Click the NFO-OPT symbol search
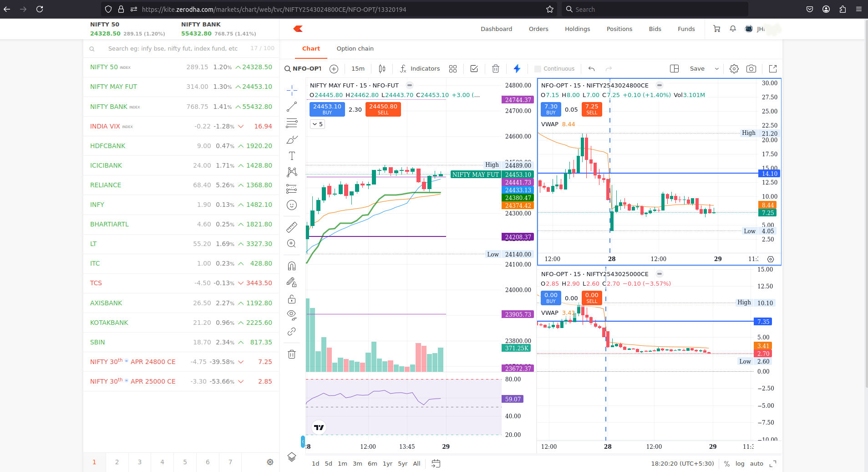 (303, 69)
